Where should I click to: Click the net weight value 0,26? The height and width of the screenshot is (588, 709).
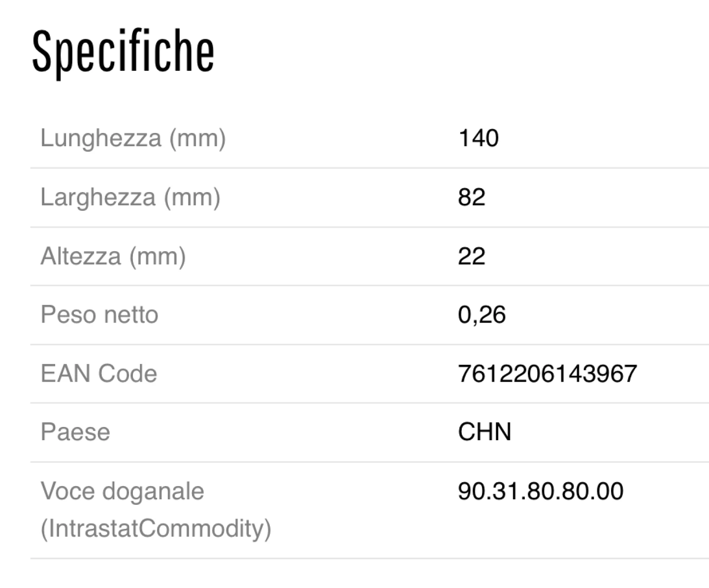[482, 315]
